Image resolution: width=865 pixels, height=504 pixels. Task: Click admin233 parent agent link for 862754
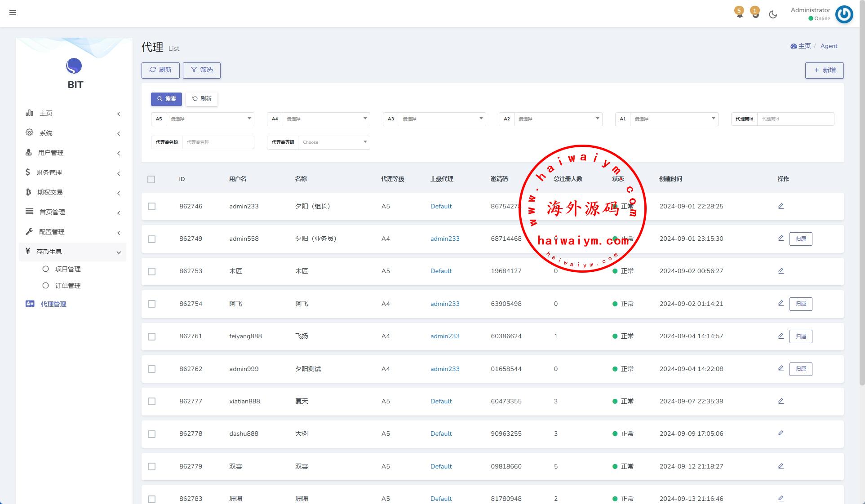(x=444, y=304)
